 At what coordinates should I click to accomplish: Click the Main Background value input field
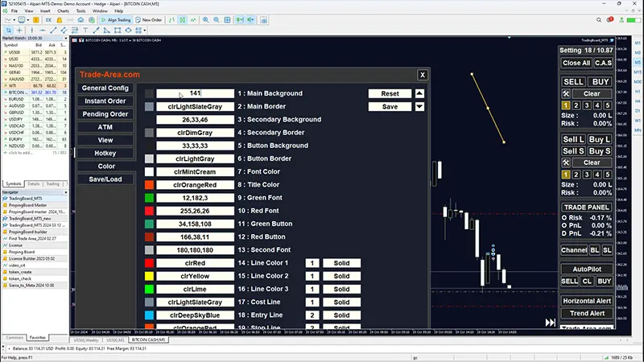(196, 93)
